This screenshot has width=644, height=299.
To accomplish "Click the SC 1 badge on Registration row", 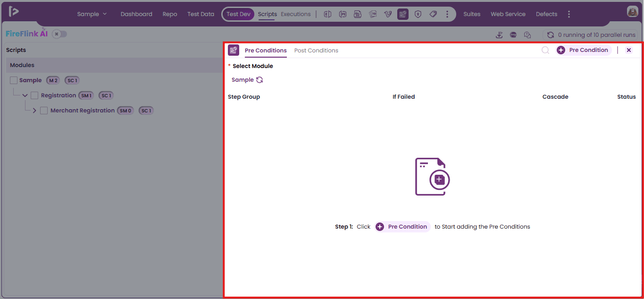I will coord(106,95).
